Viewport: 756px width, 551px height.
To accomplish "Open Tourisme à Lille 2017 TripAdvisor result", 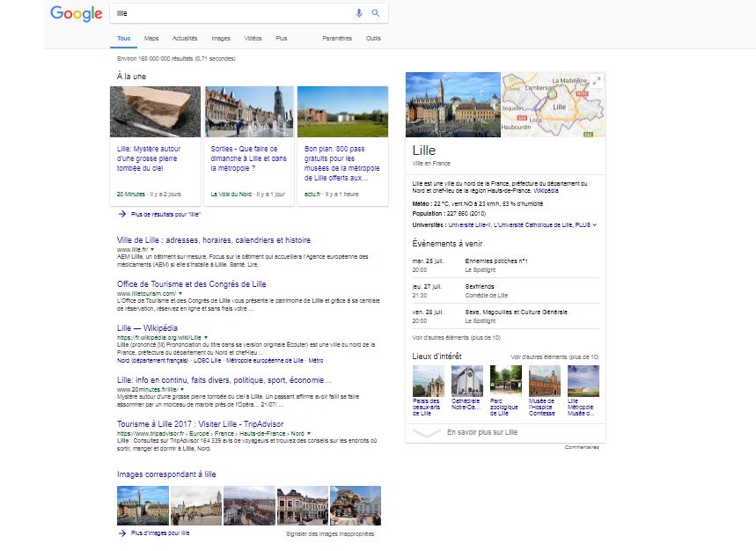I will [200, 423].
